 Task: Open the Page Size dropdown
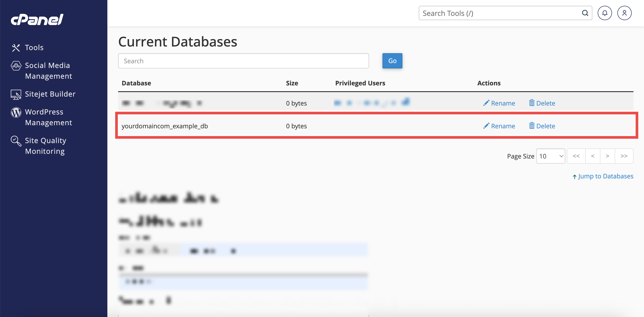(550, 156)
